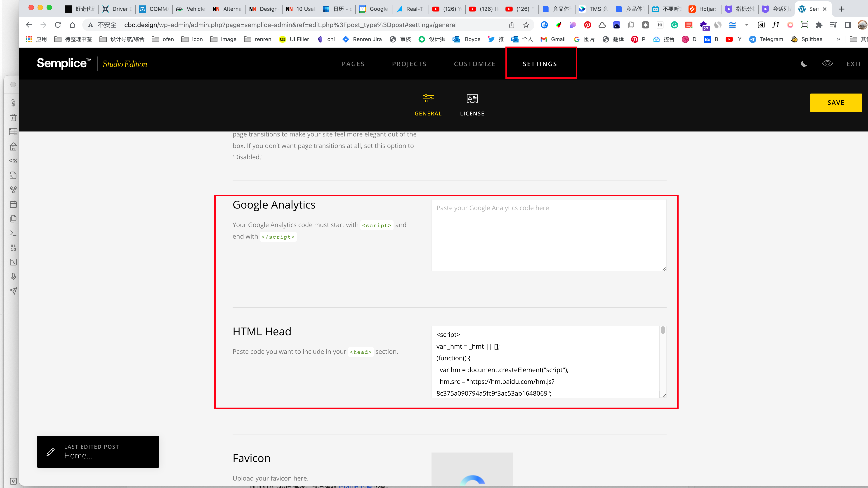Click the browser home icon
This screenshot has height=488, width=868.
(x=72, y=25)
